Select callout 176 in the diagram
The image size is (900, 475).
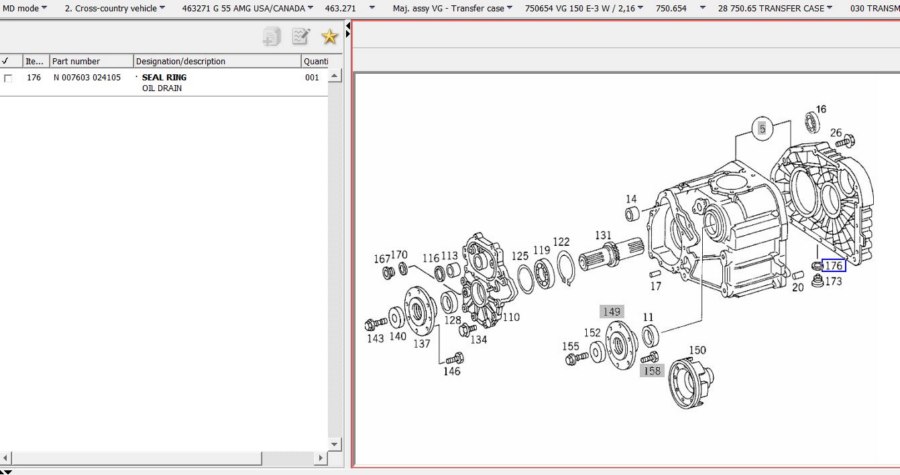833,265
